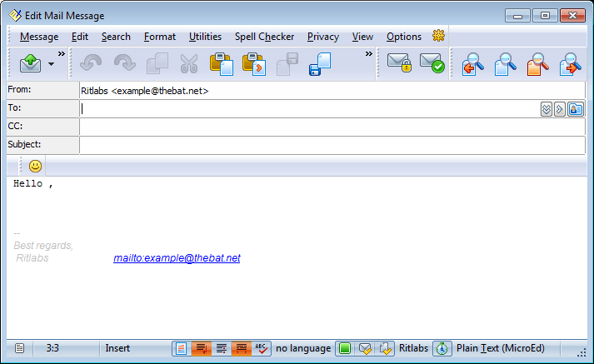Click the blue-bordered orange-lined page icon in status bar

point(181,348)
